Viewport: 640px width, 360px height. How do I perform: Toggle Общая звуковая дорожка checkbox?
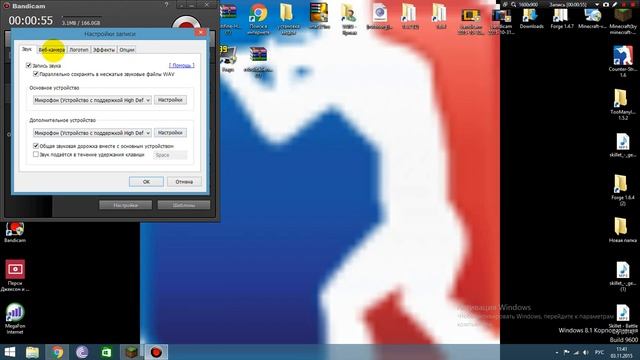(36, 146)
